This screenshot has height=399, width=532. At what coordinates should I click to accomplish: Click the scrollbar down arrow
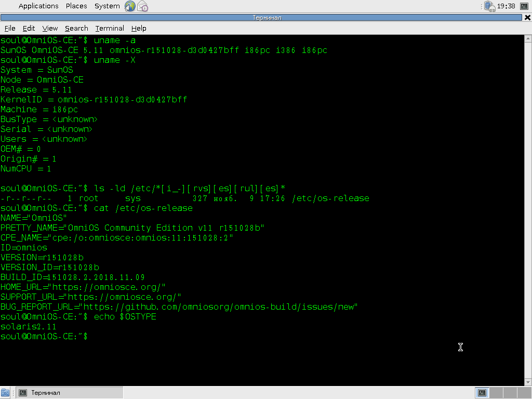pos(528,382)
